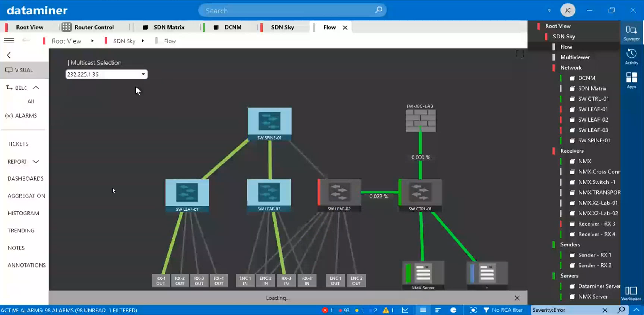Select Dataminer Server in the tree
Viewport: 644px width, 315px height.
point(599,286)
